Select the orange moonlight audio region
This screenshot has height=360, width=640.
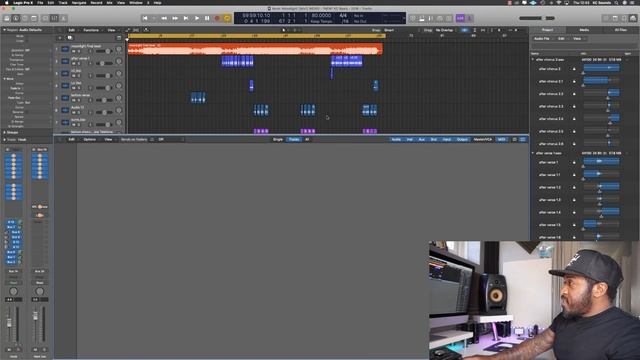coord(255,49)
